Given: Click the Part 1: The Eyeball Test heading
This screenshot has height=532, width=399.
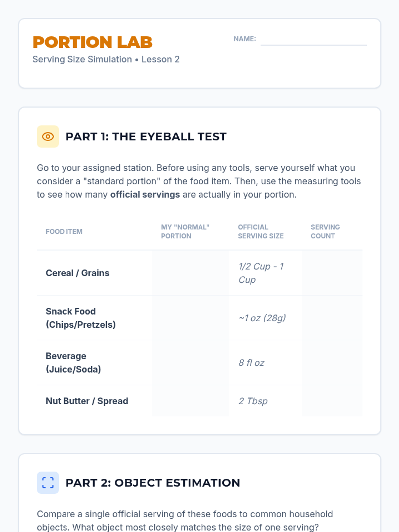Looking at the screenshot, I should tap(146, 137).
